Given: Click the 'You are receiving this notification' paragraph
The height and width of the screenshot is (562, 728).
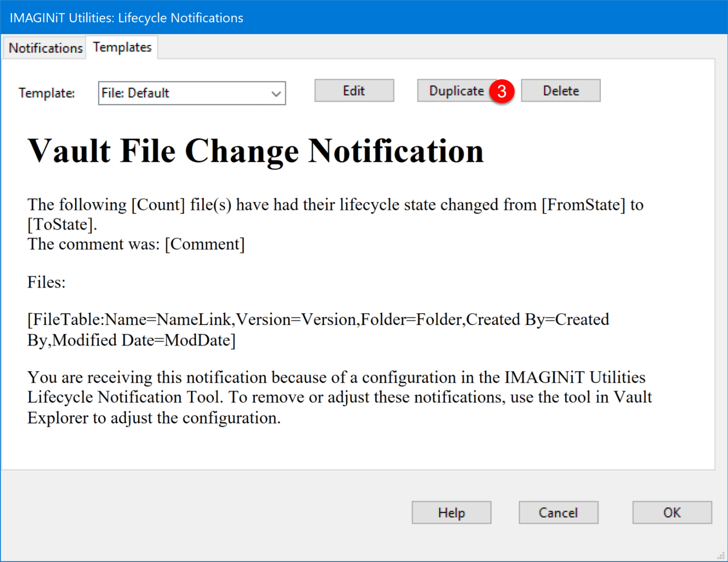Looking at the screenshot, I should point(339,397).
